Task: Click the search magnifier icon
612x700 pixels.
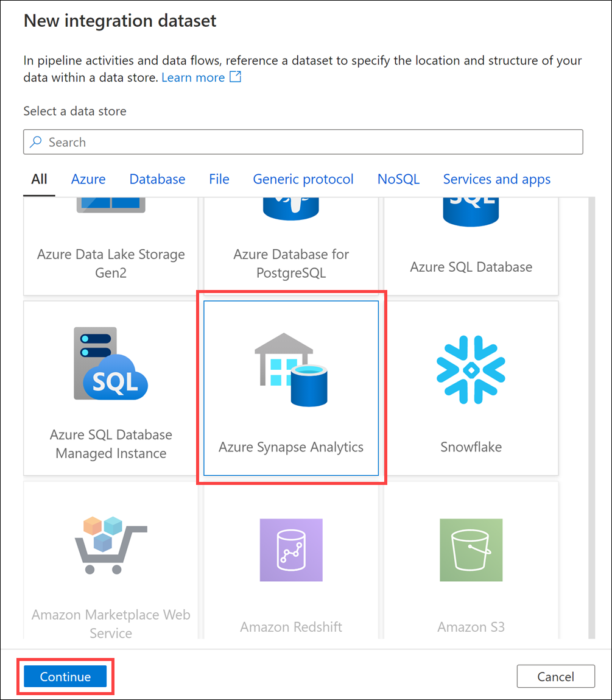Action: tap(36, 142)
